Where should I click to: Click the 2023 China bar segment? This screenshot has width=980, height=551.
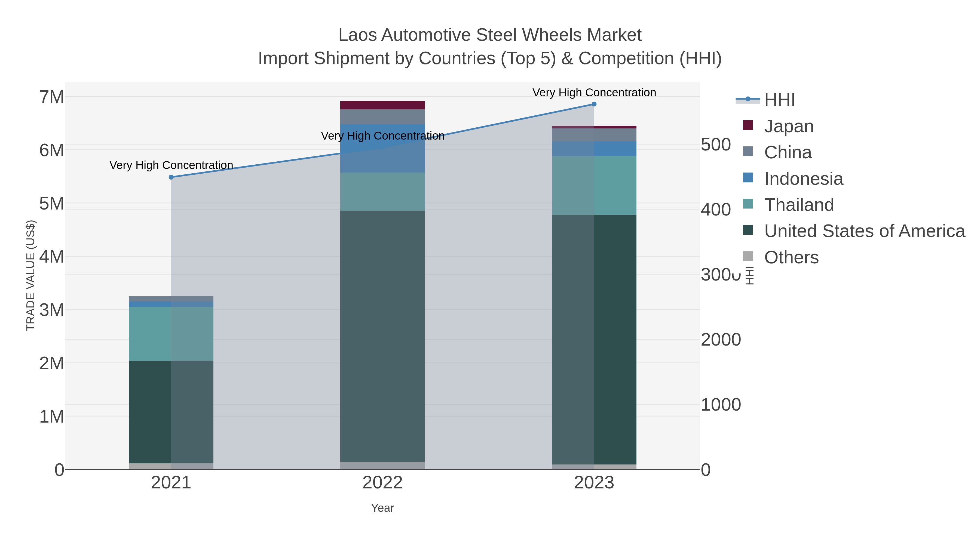pyautogui.click(x=594, y=135)
